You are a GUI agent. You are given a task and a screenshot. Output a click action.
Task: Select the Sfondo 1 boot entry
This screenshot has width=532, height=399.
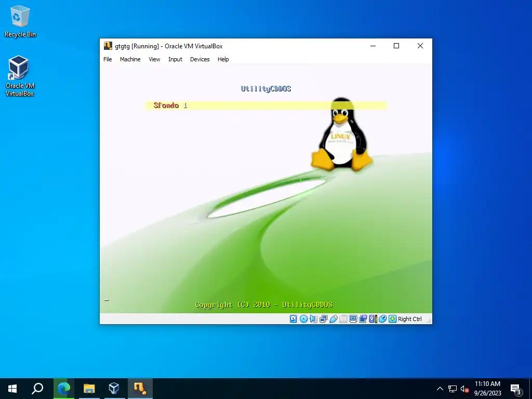click(265, 105)
